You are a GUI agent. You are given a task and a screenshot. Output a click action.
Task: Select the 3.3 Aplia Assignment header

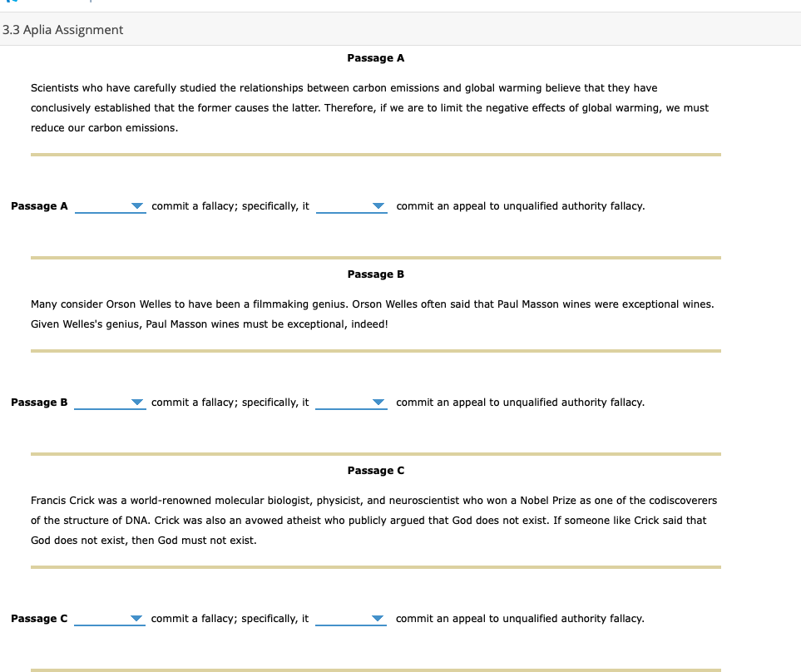tap(62, 29)
